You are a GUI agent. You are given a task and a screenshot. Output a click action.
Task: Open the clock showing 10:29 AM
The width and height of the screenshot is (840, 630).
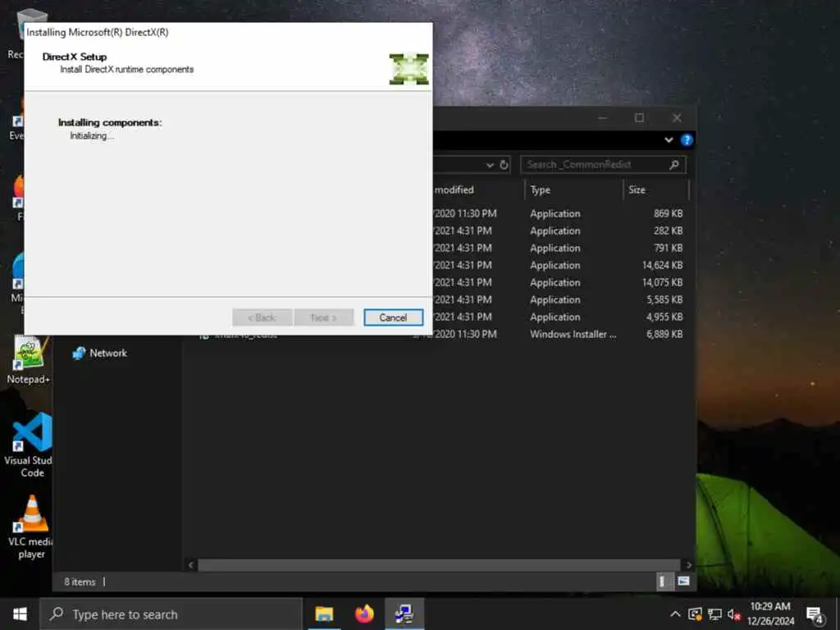pyautogui.click(x=770, y=614)
